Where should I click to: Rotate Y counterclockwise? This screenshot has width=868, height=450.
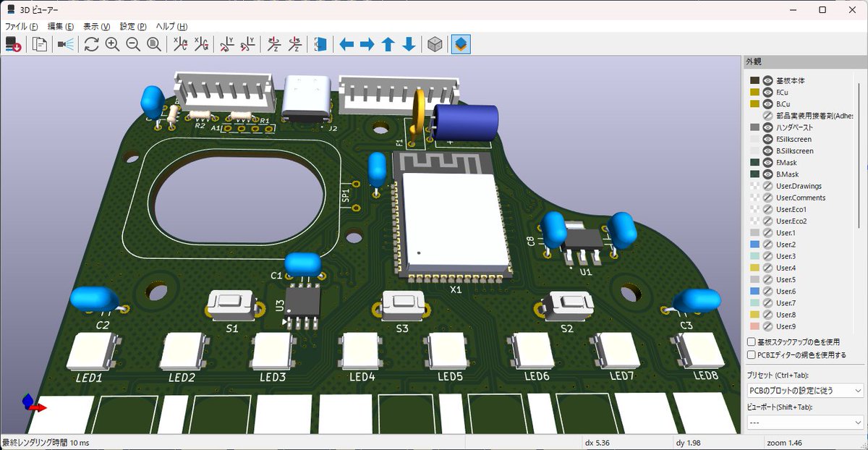click(x=247, y=44)
